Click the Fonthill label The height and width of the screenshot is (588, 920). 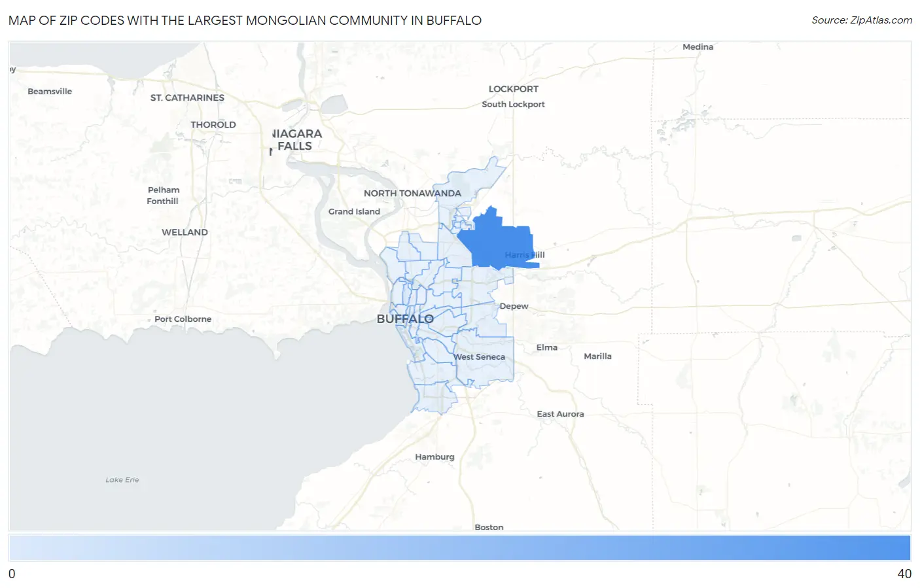162,201
